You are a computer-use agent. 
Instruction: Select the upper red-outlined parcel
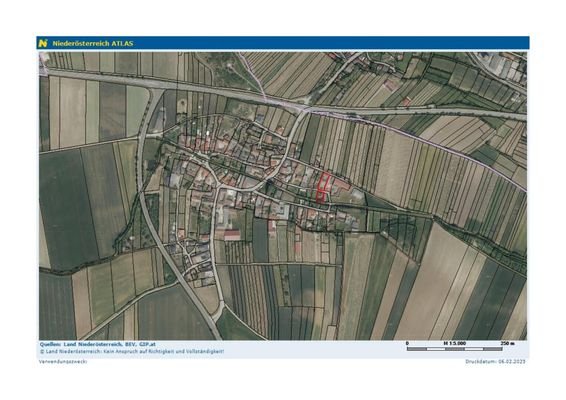(324, 181)
